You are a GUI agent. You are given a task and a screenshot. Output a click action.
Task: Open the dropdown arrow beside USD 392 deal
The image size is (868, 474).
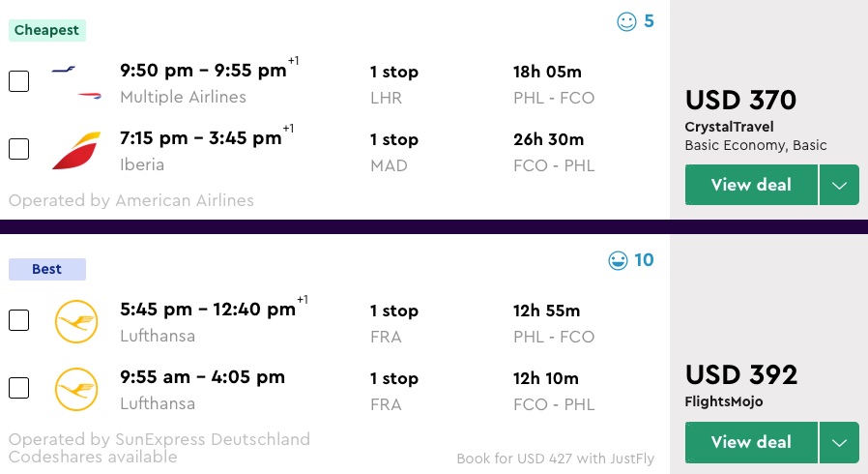839,443
